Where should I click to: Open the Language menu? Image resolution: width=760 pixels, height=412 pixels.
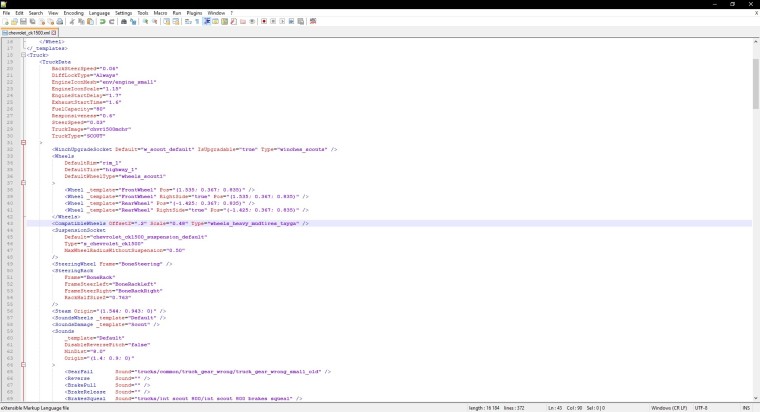[x=99, y=13]
